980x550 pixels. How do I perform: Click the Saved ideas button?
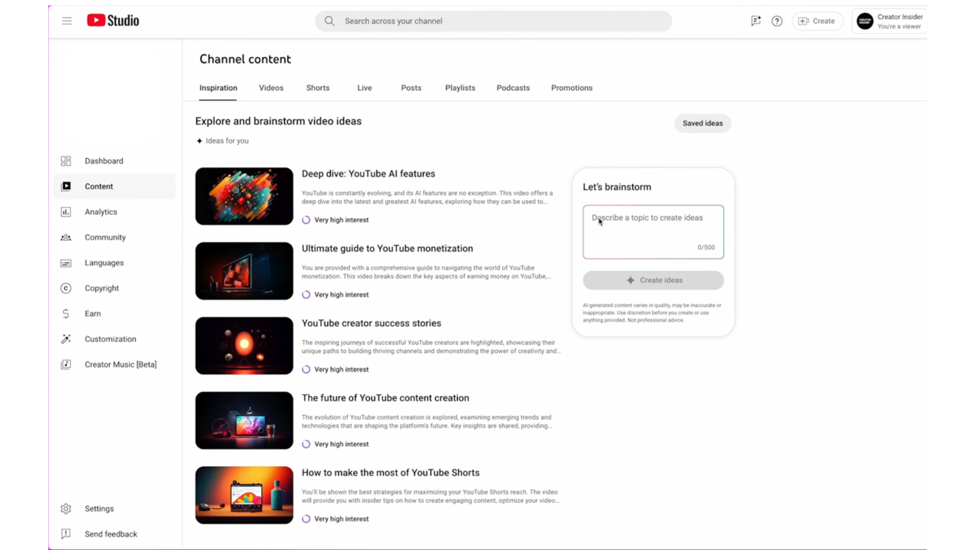click(702, 123)
